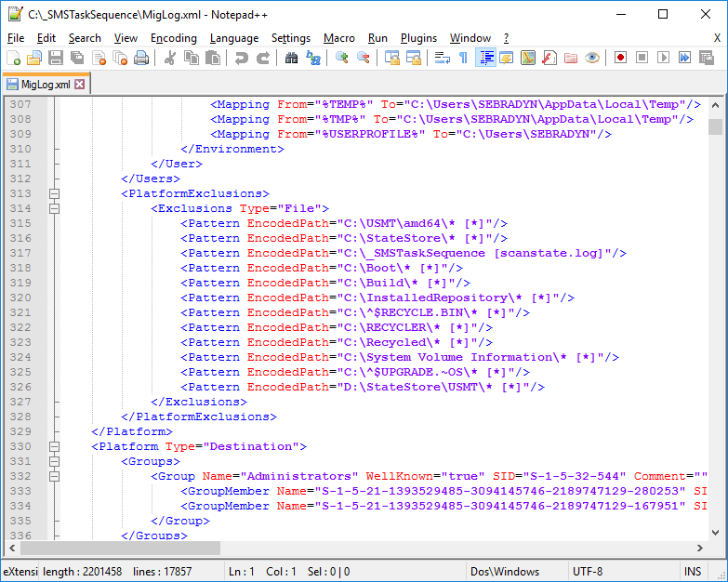Toggle the Document Map panel icon
The image size is (728, 582).
click(x=528, y=58)
